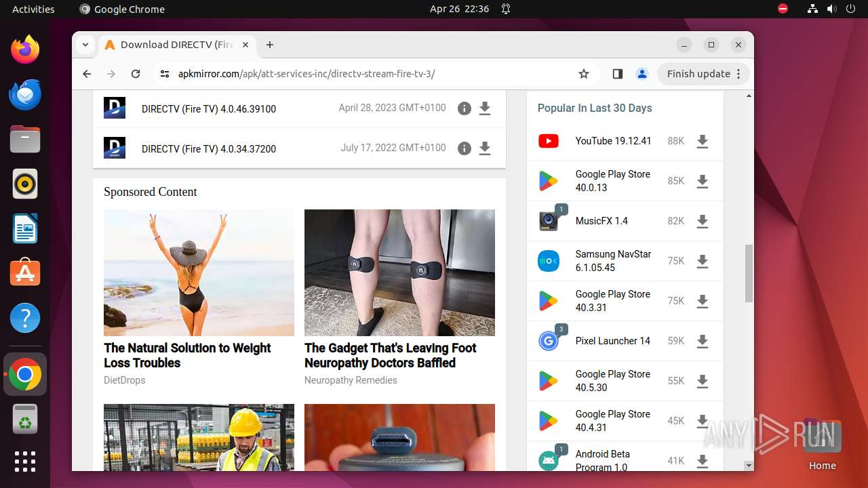
Task: Download DIRECTV (Fire TV) 4.0.46.39100 via arrow icon
Action: pos(485,108)
